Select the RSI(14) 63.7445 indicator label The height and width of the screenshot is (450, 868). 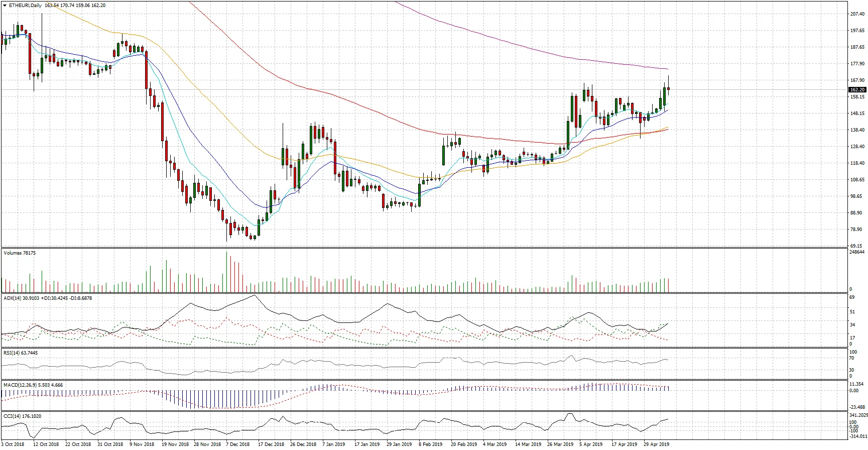(x=21, y=353)
